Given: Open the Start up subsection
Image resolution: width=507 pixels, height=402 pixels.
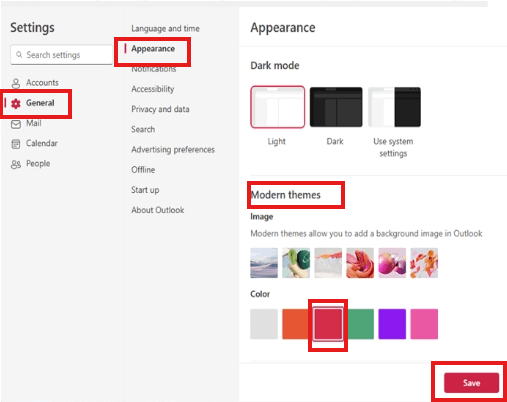Looking at the screenshot, I should pos(145,190).
